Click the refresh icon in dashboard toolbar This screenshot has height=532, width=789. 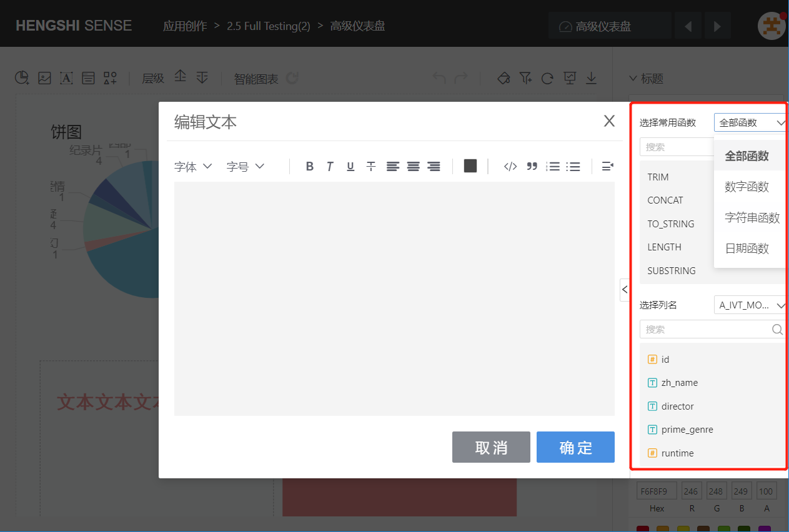click(x=547, y=78)
